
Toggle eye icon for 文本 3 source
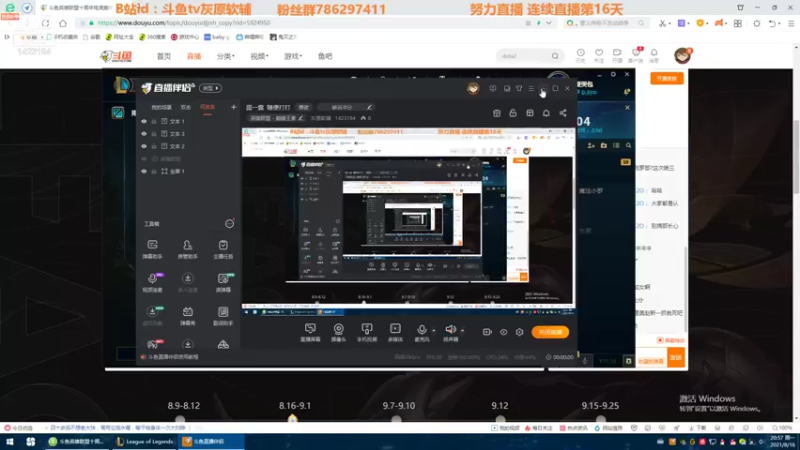pyautogui.click(x=144, y=134)
